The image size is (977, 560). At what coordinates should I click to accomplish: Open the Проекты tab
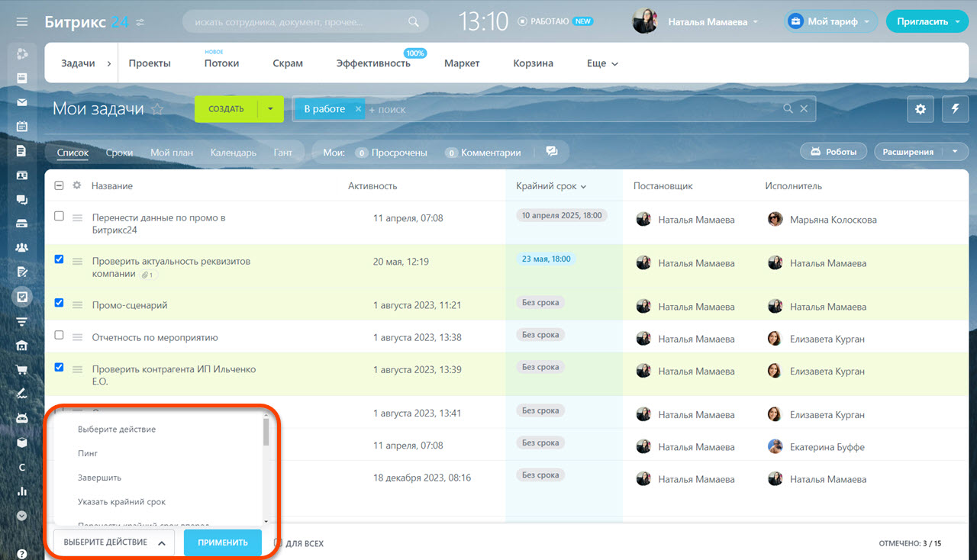[x=150, y=63]
